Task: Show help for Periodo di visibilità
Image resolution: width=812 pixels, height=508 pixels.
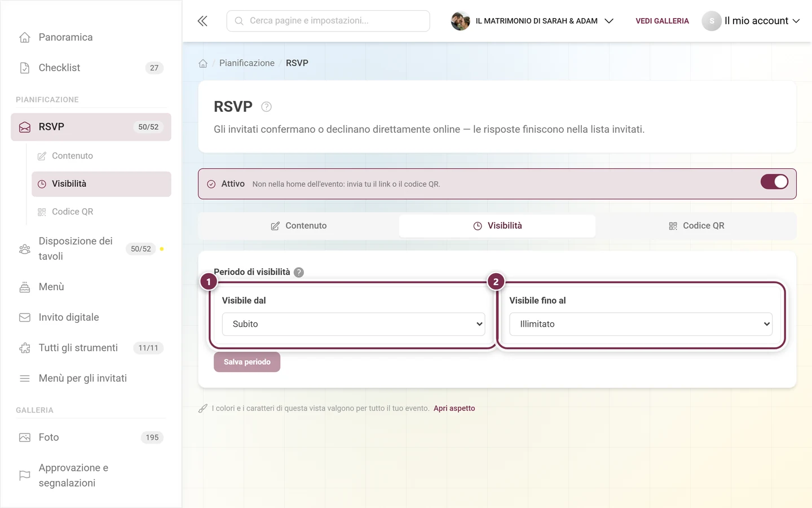Action: pos(299,272)
